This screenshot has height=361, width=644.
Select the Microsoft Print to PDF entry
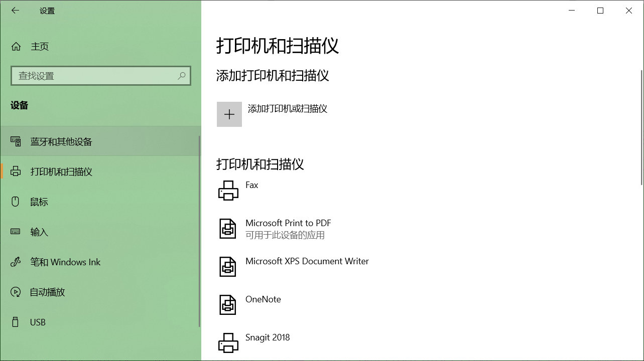pos(289,223)
